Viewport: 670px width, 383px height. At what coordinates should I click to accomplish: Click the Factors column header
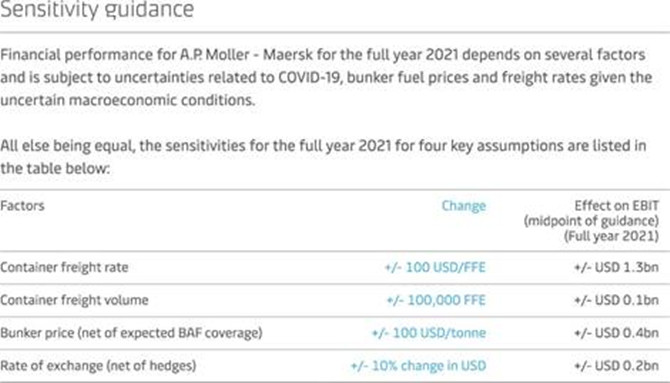[x=22, y=206]
